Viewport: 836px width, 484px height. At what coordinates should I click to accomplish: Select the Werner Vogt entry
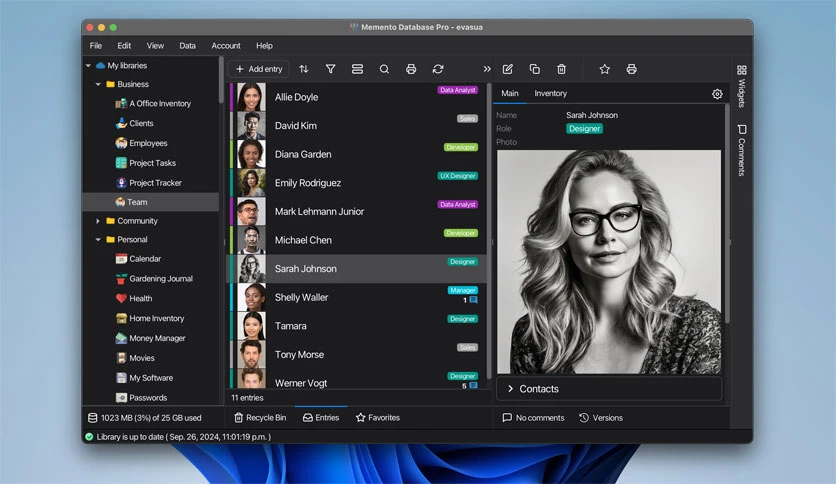357,379
